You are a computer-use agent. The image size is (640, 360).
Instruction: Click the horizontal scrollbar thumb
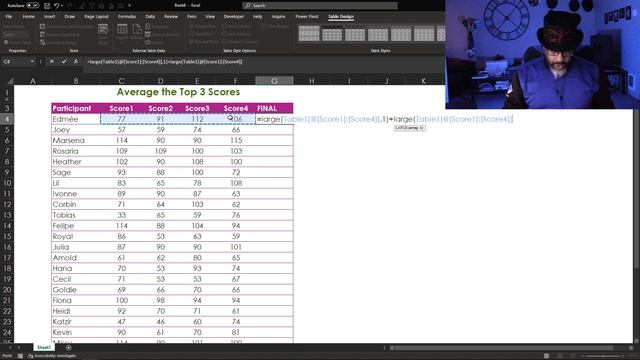point(502,348)
